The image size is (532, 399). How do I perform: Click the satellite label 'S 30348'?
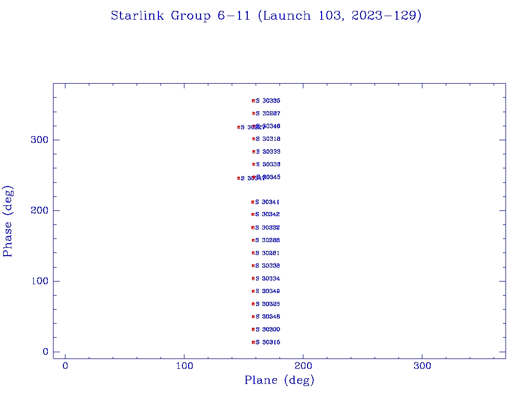[x=268, y=316]
